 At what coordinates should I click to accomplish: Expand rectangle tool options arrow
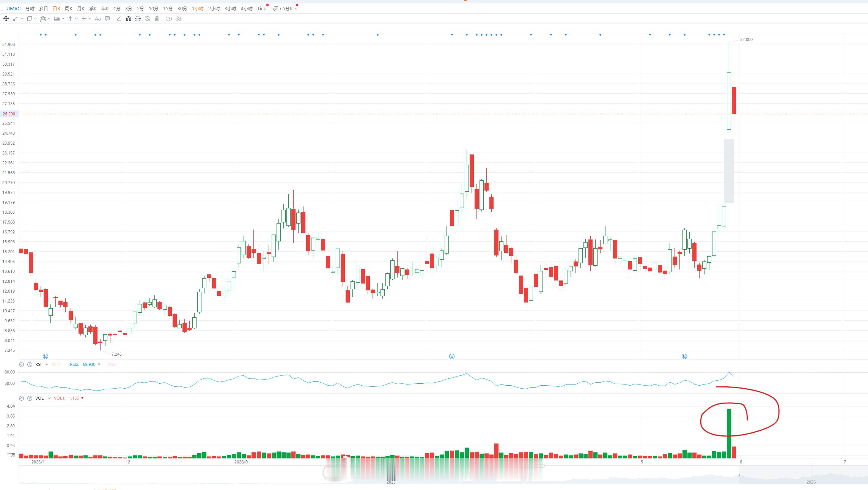click(x=36, y=19)
